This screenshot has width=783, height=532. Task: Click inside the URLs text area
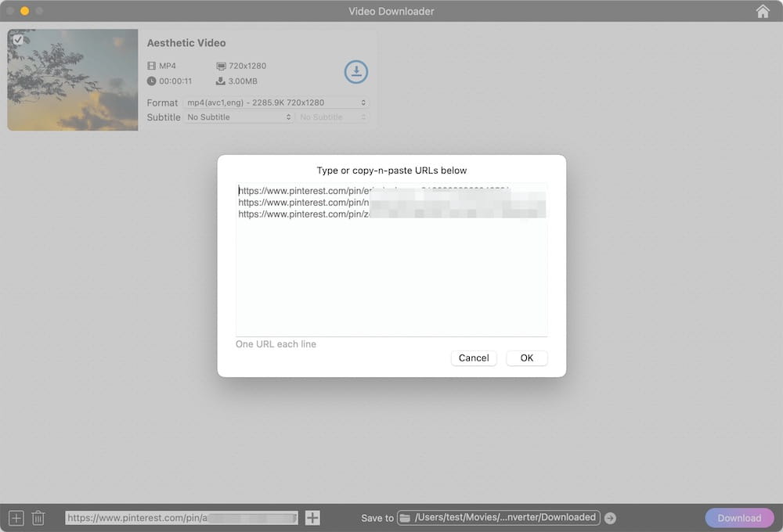pos(391,260)
